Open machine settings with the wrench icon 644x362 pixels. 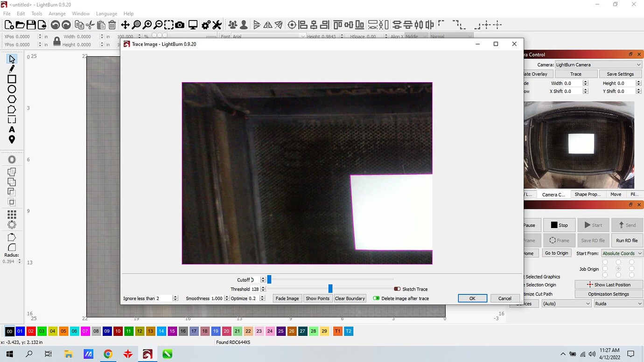[217, 24]
